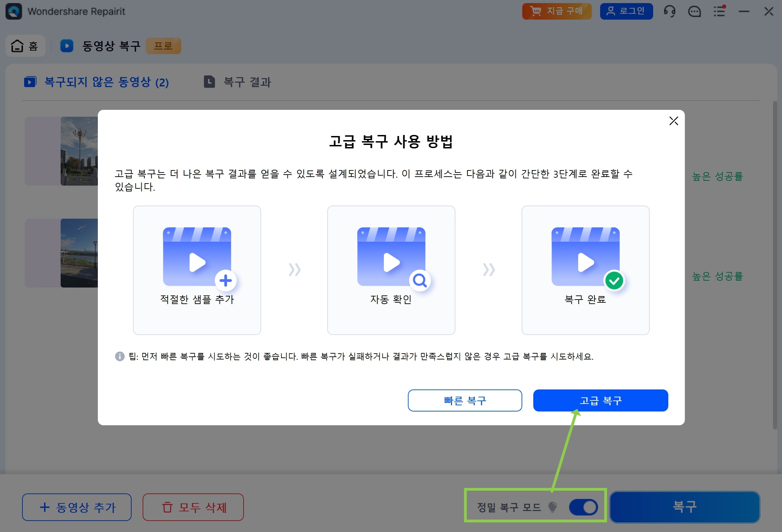Open the list menu icon with red dot

tap(719, 12)
